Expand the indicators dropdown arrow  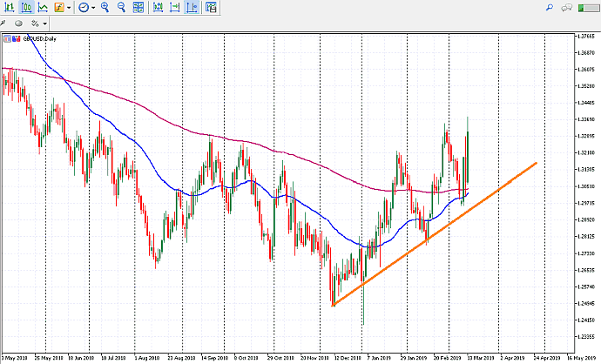click(70, 8)
